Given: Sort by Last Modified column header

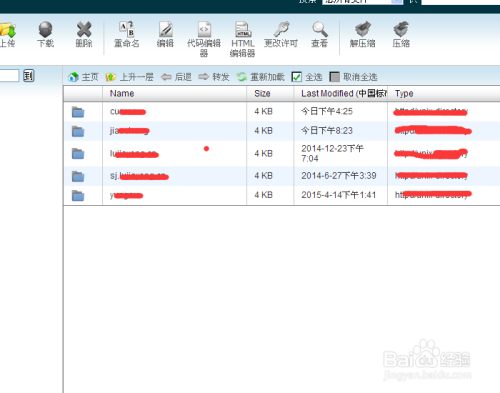Looking at the screenshot, I should pos(341,94).
